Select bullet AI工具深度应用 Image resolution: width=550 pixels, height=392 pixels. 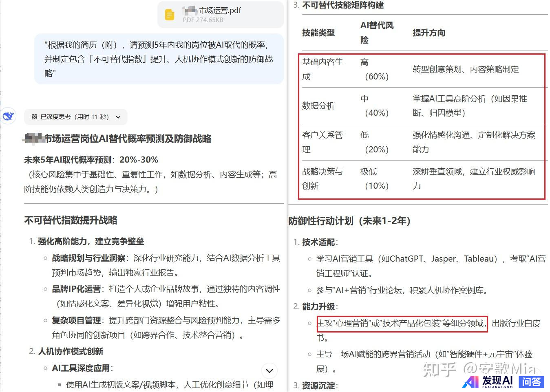tap(81, 368)
